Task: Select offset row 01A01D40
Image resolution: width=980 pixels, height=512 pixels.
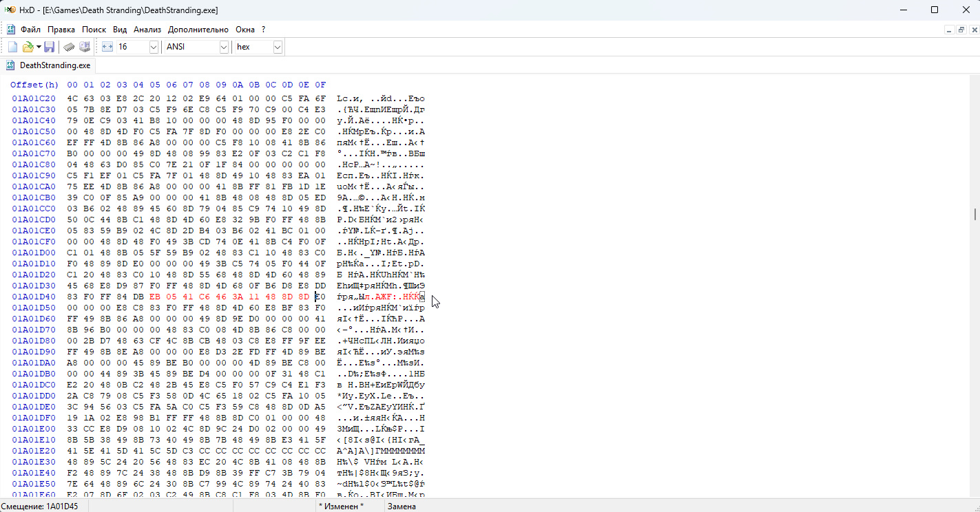Action: pos(34,297)
